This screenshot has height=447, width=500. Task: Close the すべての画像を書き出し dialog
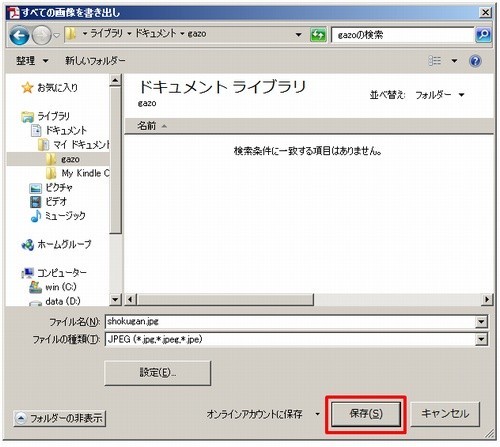coord(485,13)
